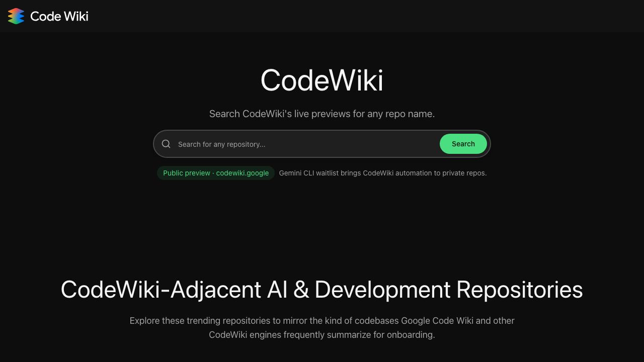Open the Code Wiki home link text
Screen dimensions: 644x362
59,16
